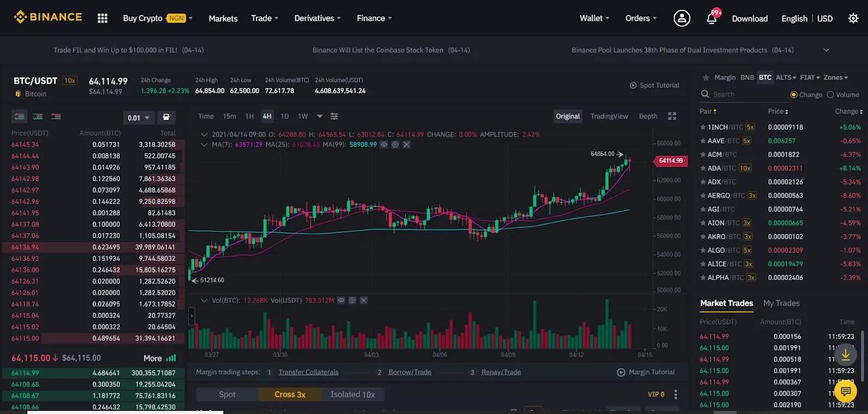
Task: Open the chat support bubble
Action: tap(846, 391)
